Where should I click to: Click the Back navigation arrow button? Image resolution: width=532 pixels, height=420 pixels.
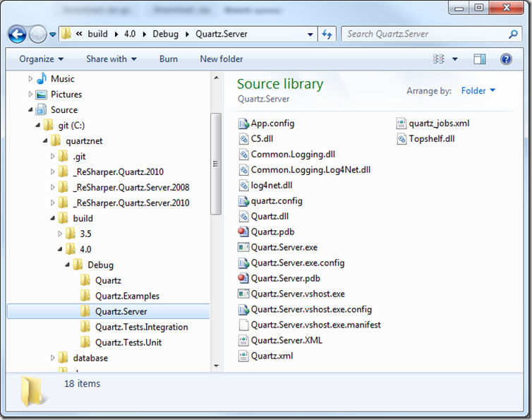point(17,34)
